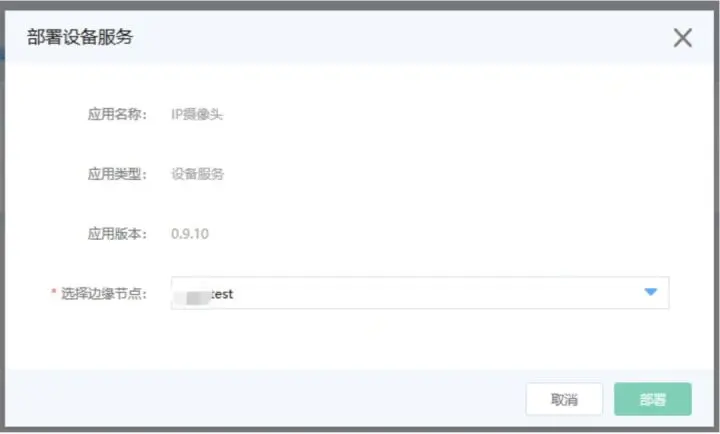This screenshot has height=434, width=720.
Task: Click the footer bar left of 取消
Action: [x=264, y=399]
